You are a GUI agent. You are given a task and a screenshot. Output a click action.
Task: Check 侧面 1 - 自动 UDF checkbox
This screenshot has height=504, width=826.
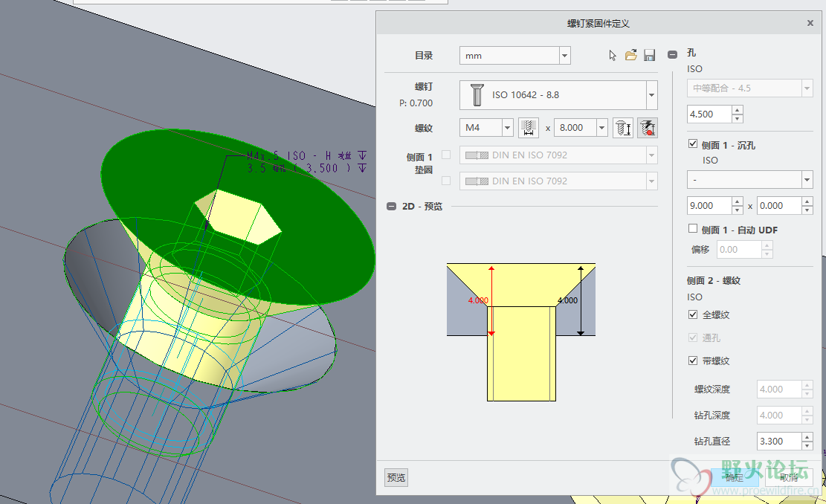(x=693, y=228)
